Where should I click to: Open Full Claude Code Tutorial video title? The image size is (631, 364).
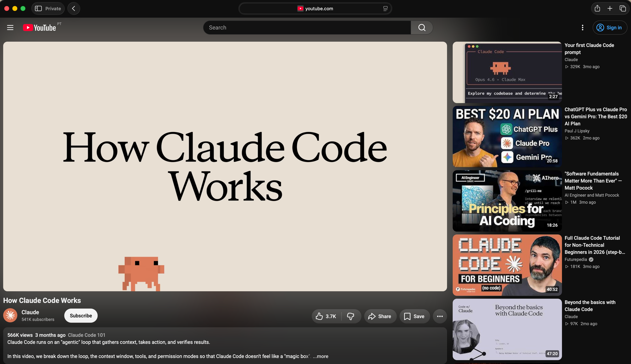click(x=595, y=245)
